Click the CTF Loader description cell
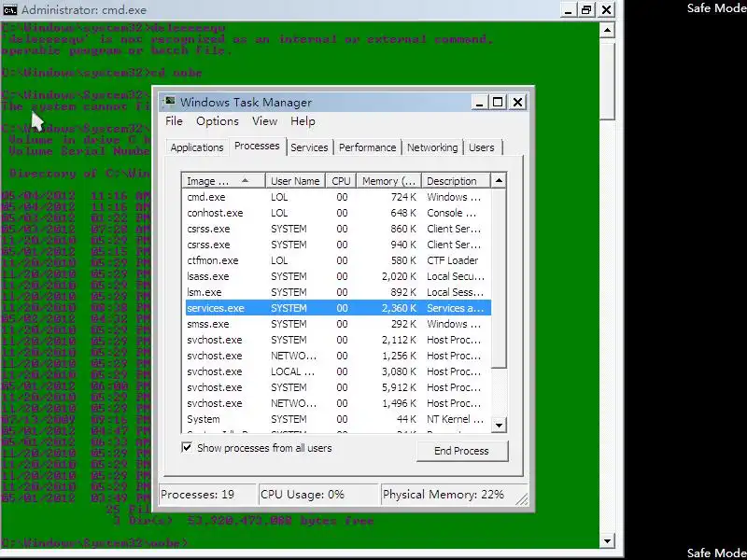This screenshot has width=747, height=560. pyautogui.click(x=453, y=260)
